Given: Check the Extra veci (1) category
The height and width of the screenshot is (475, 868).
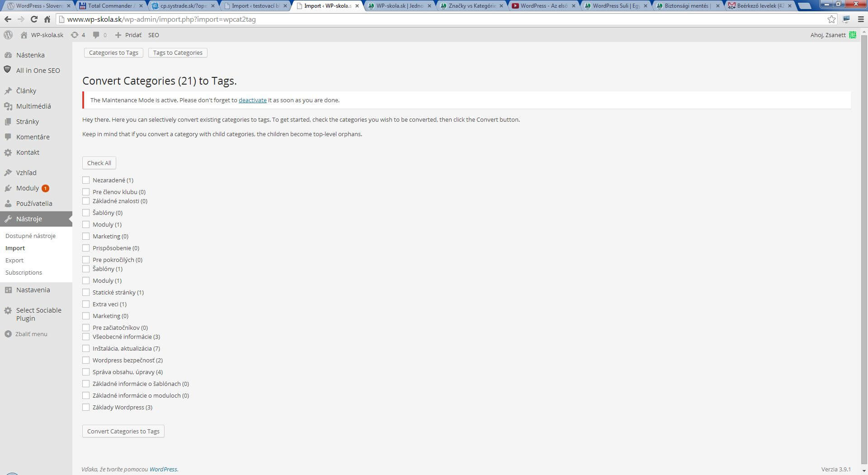Looking at the screenshot, I should 86,304.
